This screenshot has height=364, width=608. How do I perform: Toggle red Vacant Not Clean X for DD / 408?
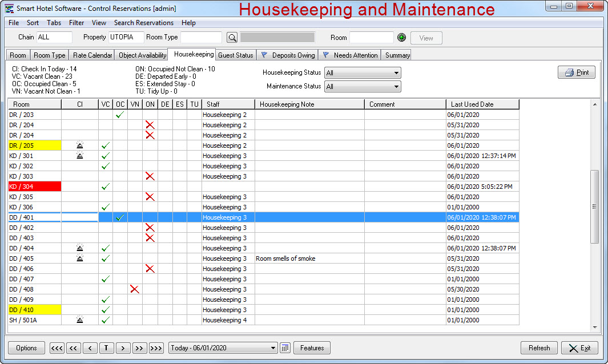(135, 289)
